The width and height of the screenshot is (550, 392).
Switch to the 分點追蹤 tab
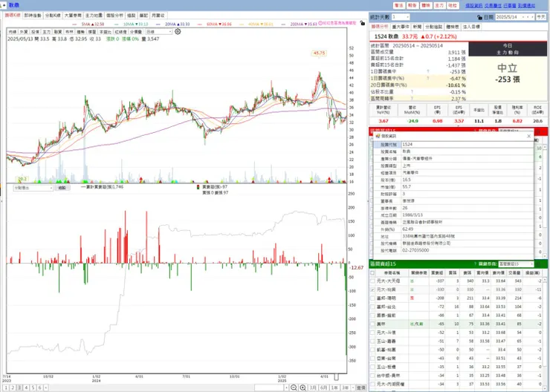[x=433, y=27]
